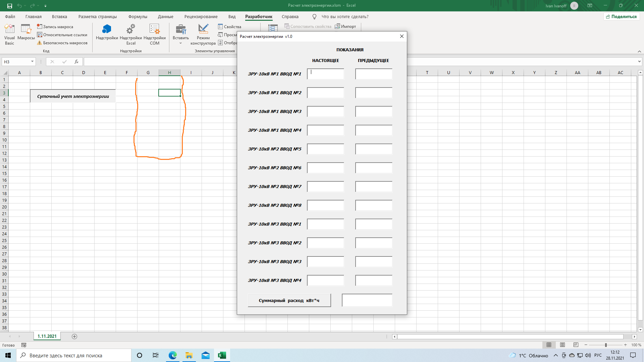Select all cells with corner triangle
The height and width of the screenshot is (362, 644).
coord(5,73)
